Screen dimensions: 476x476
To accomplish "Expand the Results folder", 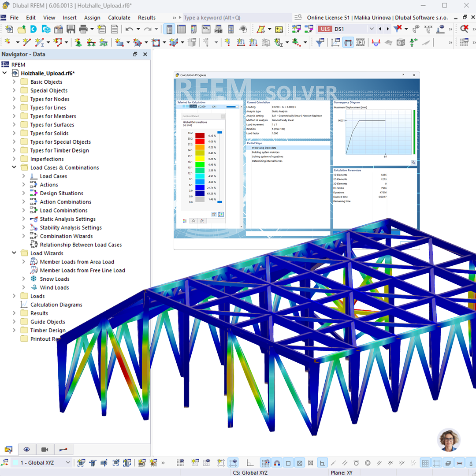I will (x=14, y=312).
